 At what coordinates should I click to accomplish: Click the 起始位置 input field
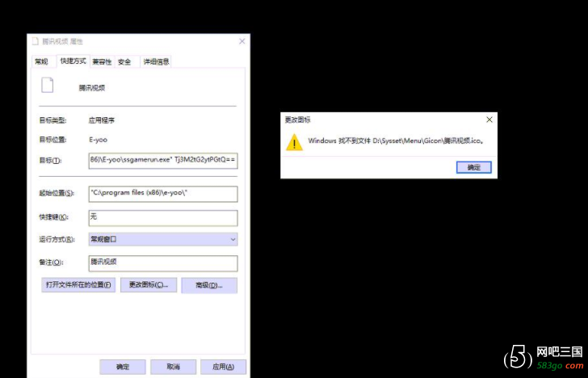tap(163, 194)
